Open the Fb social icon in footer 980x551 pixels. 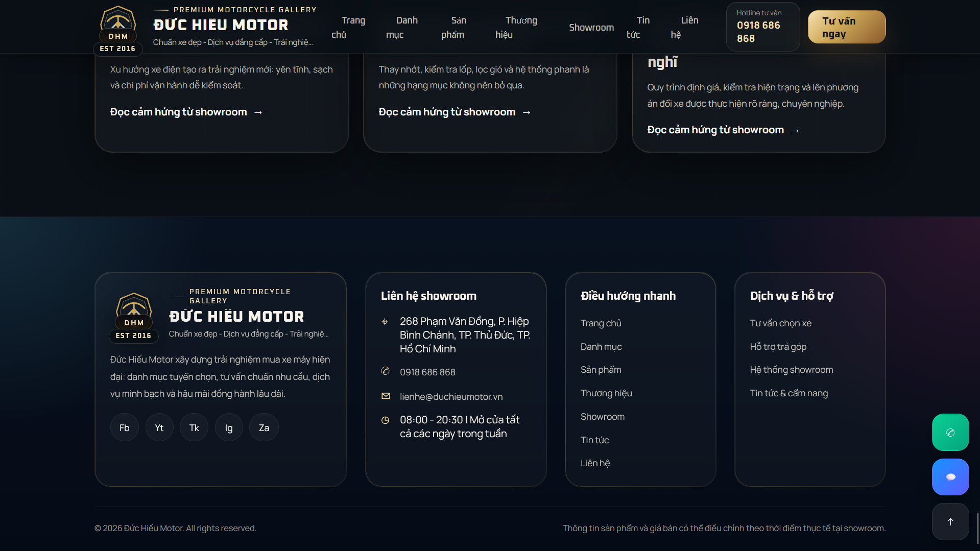(125, 427)
